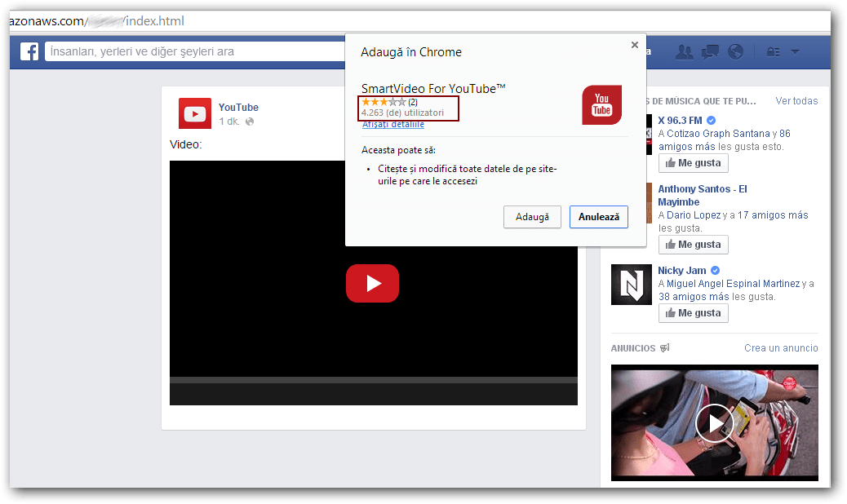This screenshot has width=847, height=504.
Task: Open the Ver todas link
Action: (796, 101)
